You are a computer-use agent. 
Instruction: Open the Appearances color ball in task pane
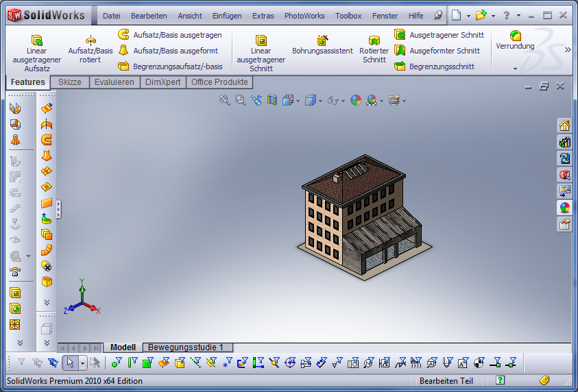(564, 208)
